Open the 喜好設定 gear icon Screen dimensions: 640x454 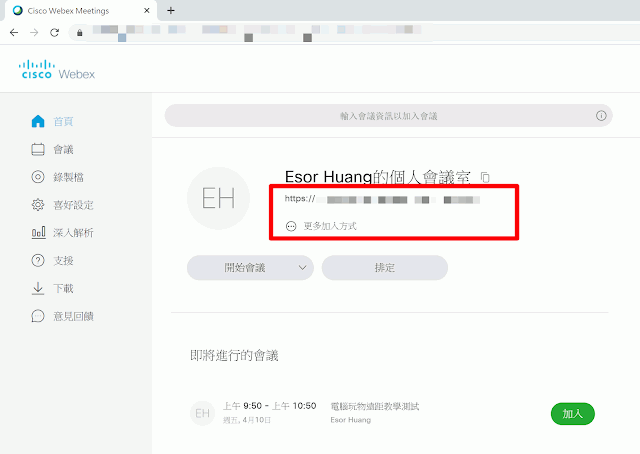pyautogui.click(x=38, y=205)
